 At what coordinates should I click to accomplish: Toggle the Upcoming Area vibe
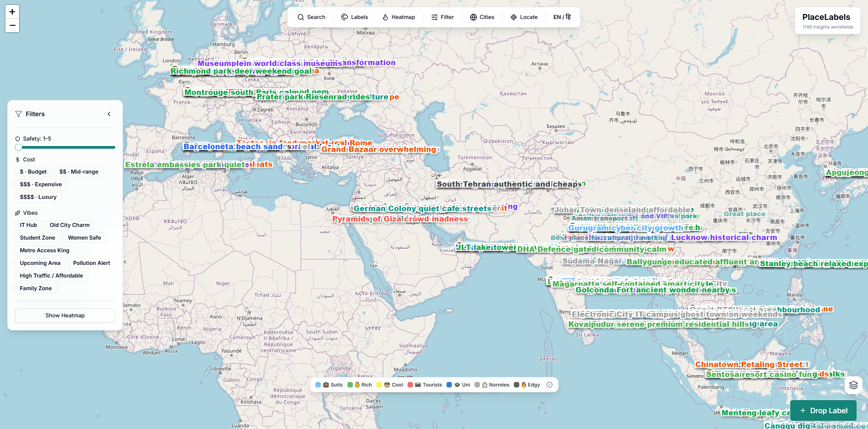pyautogui.click(x=40, y=263)
